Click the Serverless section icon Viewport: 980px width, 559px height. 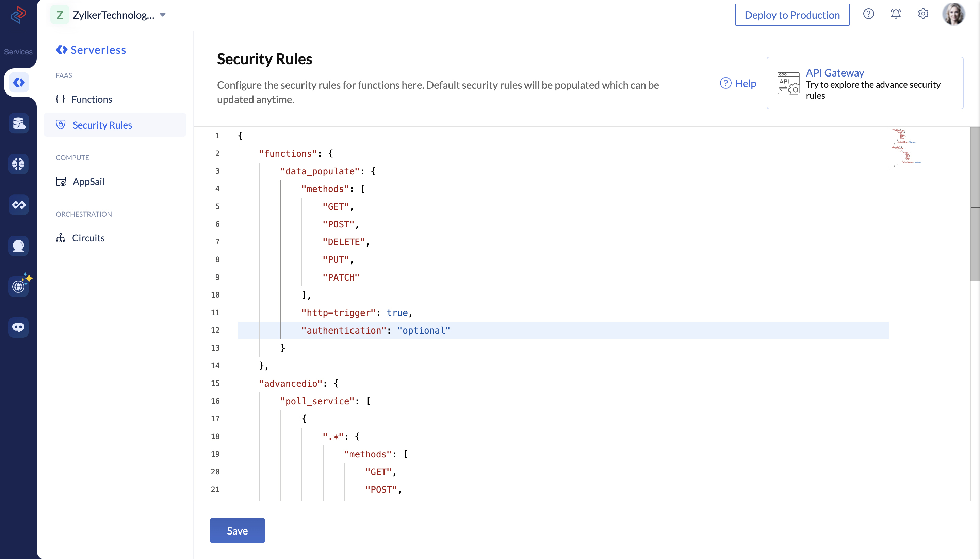(x=18, y=83)
